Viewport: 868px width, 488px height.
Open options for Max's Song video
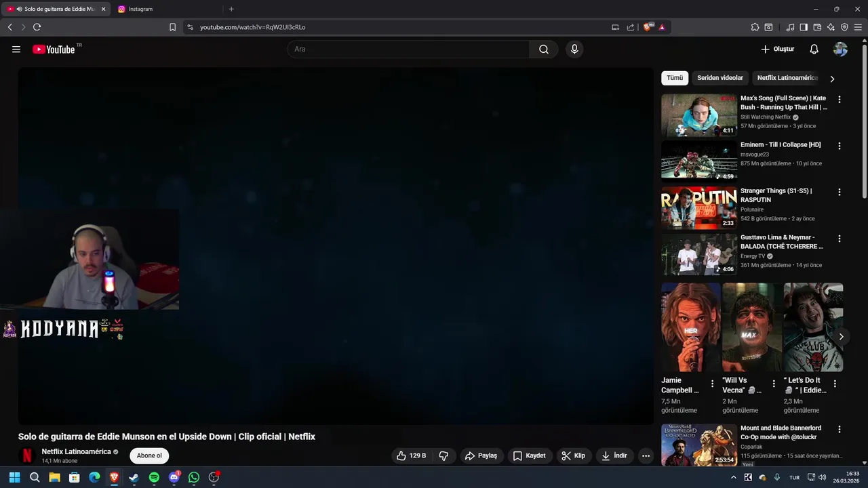tap(840, 99)
